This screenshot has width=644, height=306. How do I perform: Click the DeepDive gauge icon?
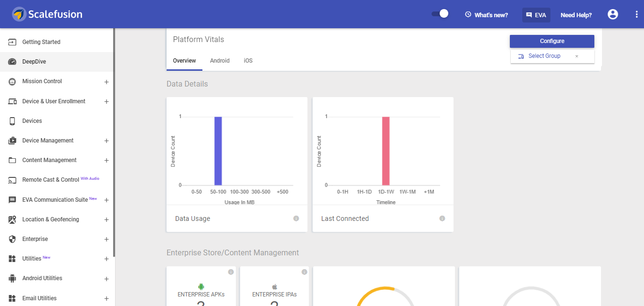12,62
